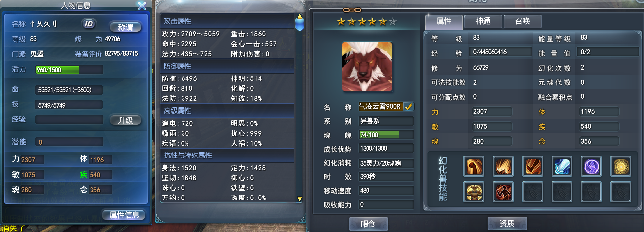
Task: Select the ground smash skill icon
Action: click(x=503, y=166)
